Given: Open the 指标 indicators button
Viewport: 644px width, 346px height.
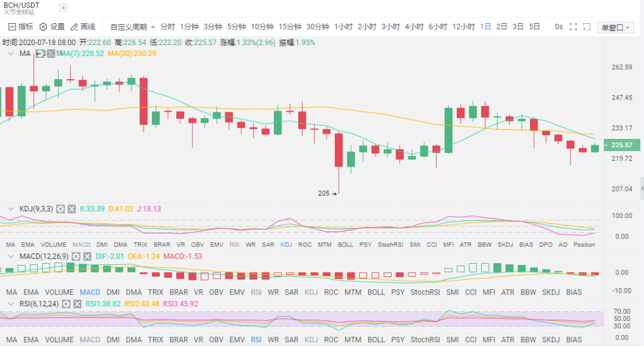Looking at the screenshot, I should [x=21, y=27].
